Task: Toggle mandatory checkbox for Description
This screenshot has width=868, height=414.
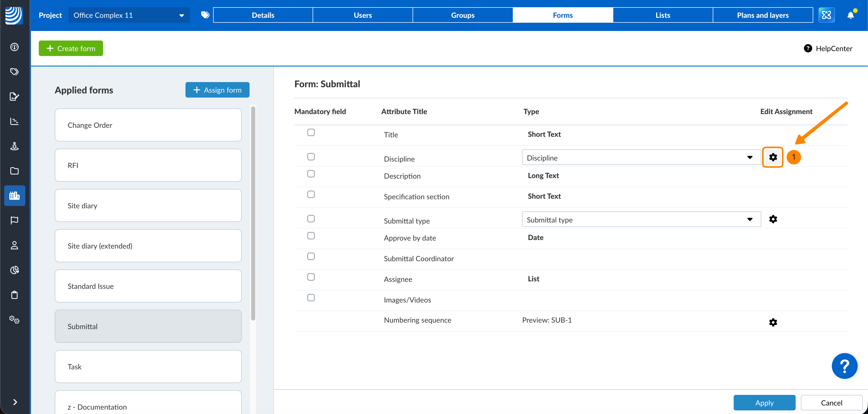Action: click(311, 174)
